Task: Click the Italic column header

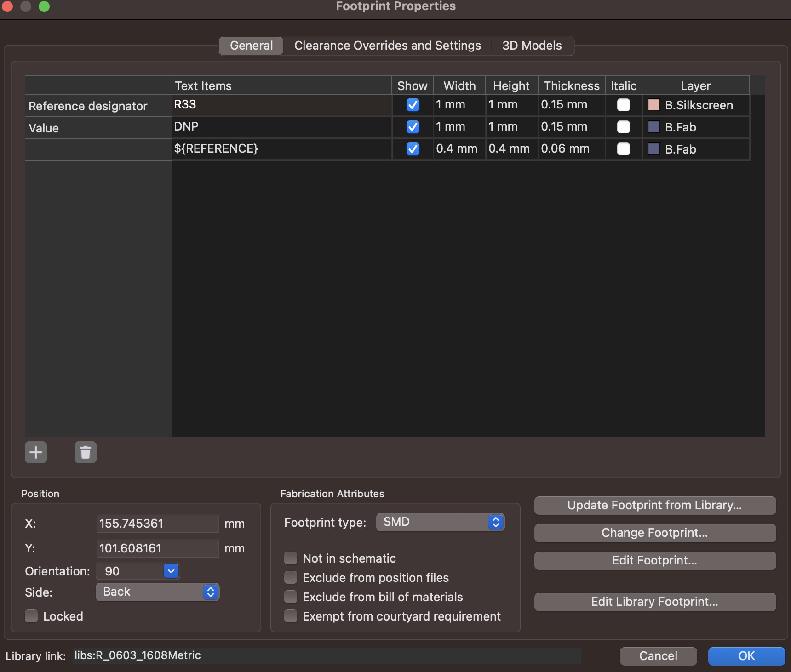Action: point(624,85)
